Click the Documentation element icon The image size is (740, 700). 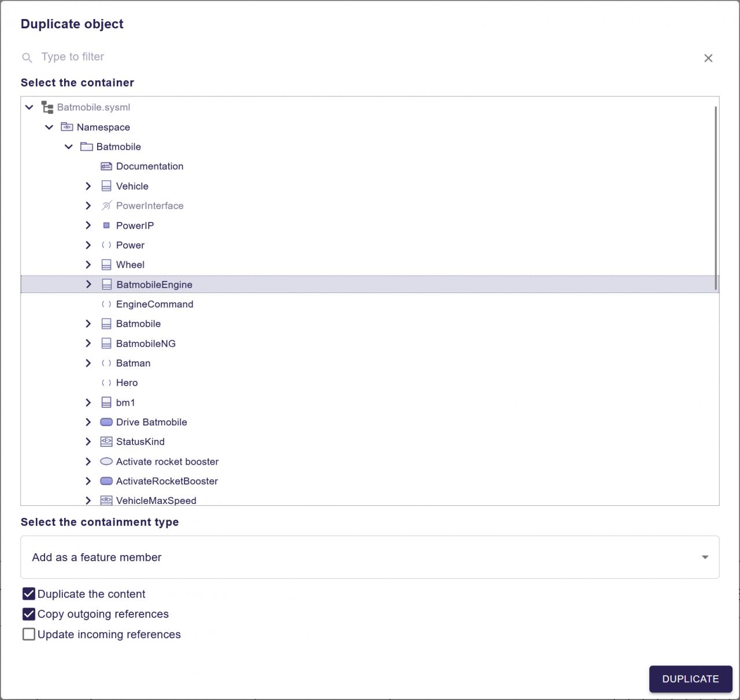click(x=106, y=166)
